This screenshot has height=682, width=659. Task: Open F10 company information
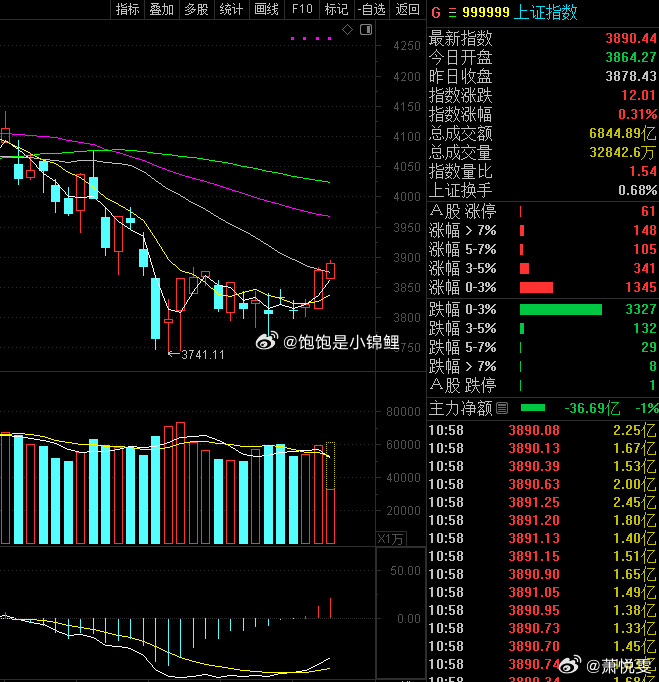click(x=302, y=9)
